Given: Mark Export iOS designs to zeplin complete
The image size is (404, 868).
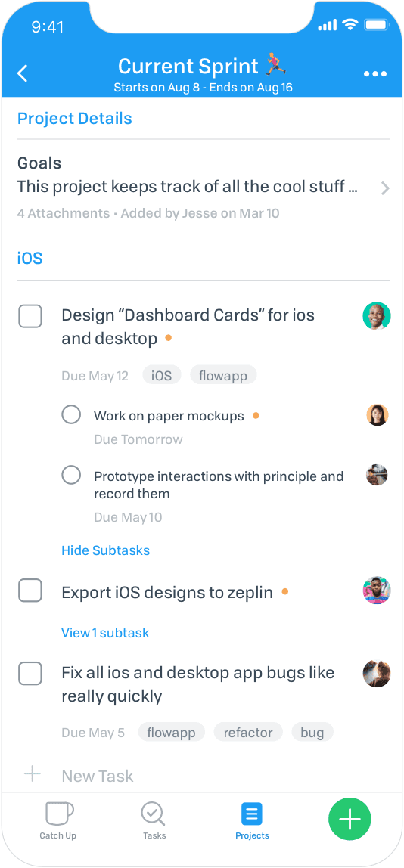Looking at the screenshot, I should tap(30, 591).
